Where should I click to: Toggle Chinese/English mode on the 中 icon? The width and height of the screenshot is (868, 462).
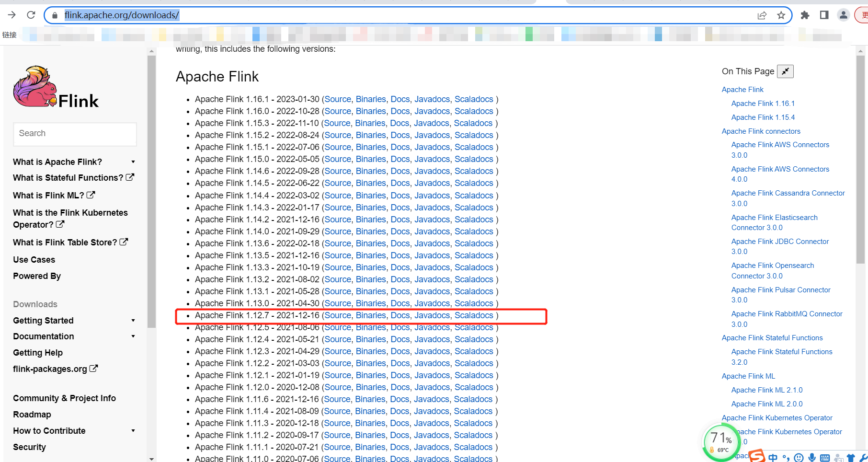pos(773,457)
